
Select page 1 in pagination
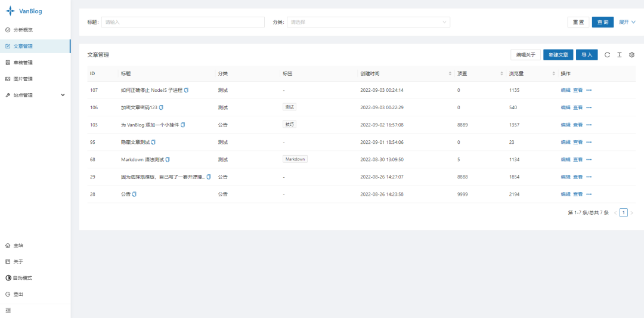pyautogui.click(x=624, y=212)
